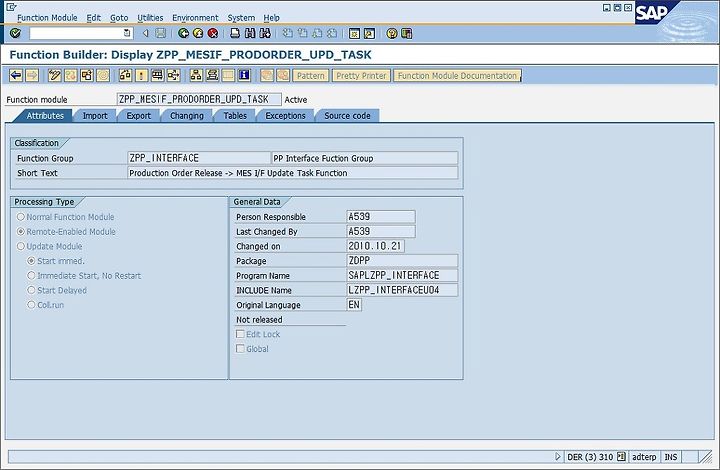The width and height of the screenshot is (720, 470).
Task: Switch to the Source code tab
Action: pos(347,116)
